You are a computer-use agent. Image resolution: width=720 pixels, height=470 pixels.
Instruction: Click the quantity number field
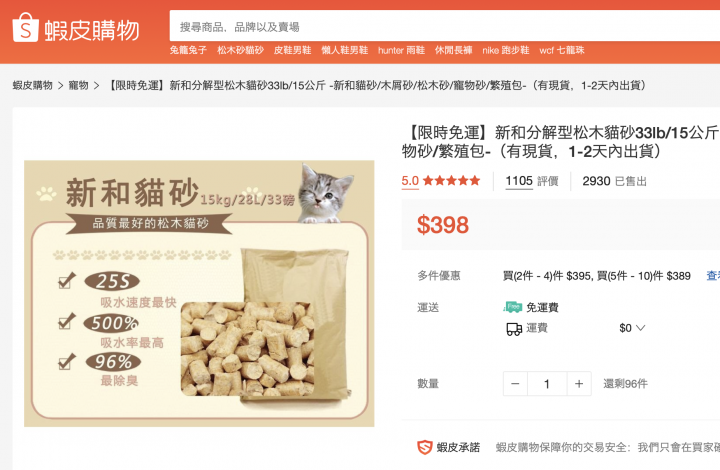point(547,384)
